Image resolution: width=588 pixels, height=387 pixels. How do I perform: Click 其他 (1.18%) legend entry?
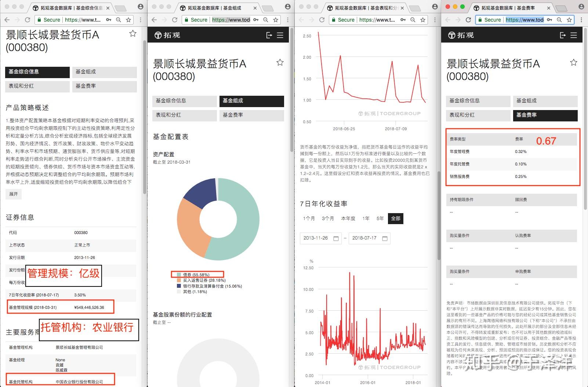click(x=192, y=292)
